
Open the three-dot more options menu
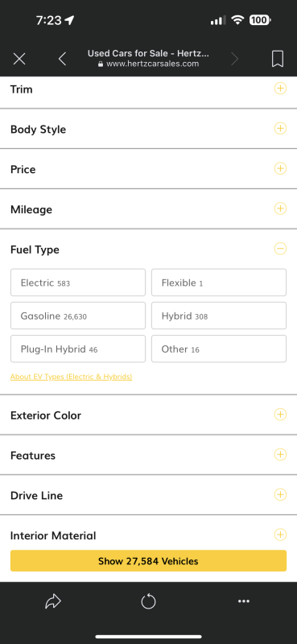[244, 601]
